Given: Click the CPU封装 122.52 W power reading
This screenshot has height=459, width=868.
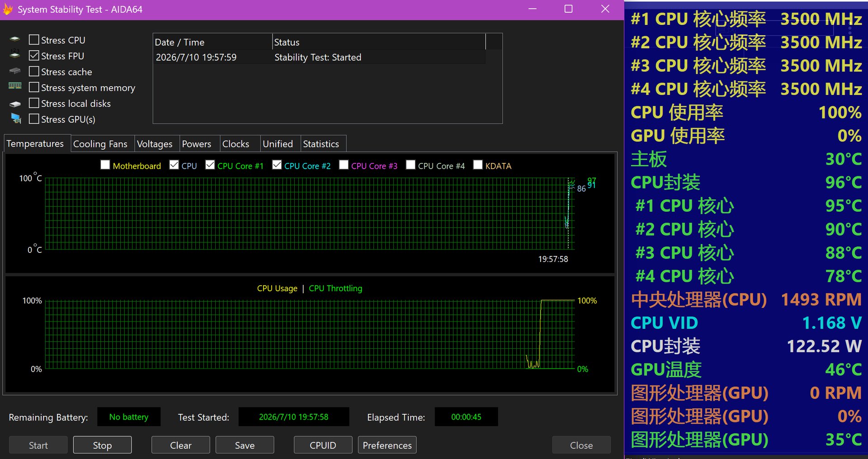Looking at the screenshot, I should 746,346.
